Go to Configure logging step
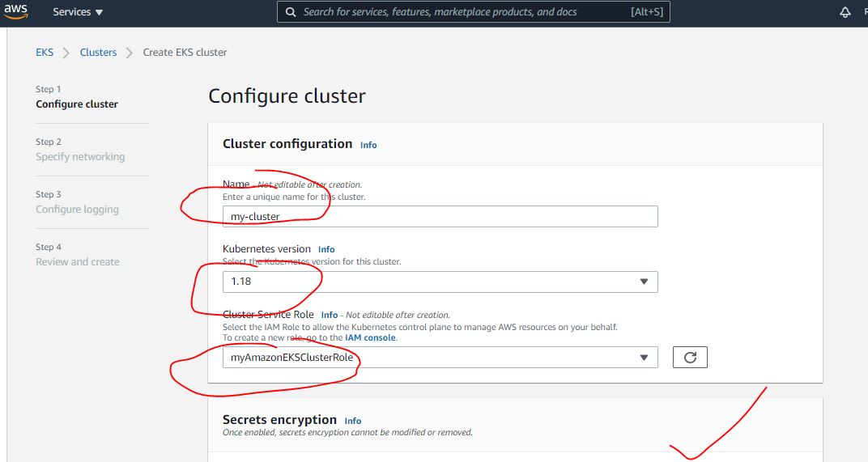 (77, 210)
